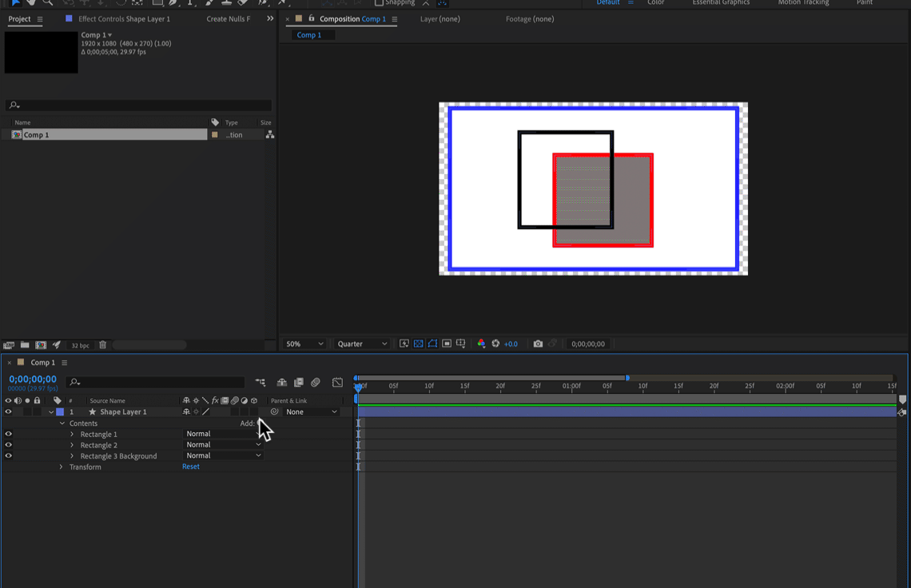The image size is (911, 588).
Task: Hide Rectangle 1 using its eye icon
Action: pos(8,435)
